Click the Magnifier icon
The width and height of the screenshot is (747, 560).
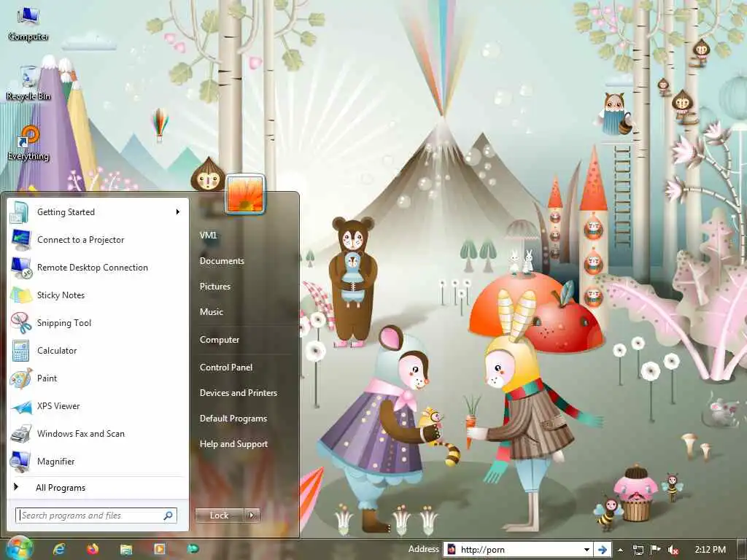(x=20, y=461)
